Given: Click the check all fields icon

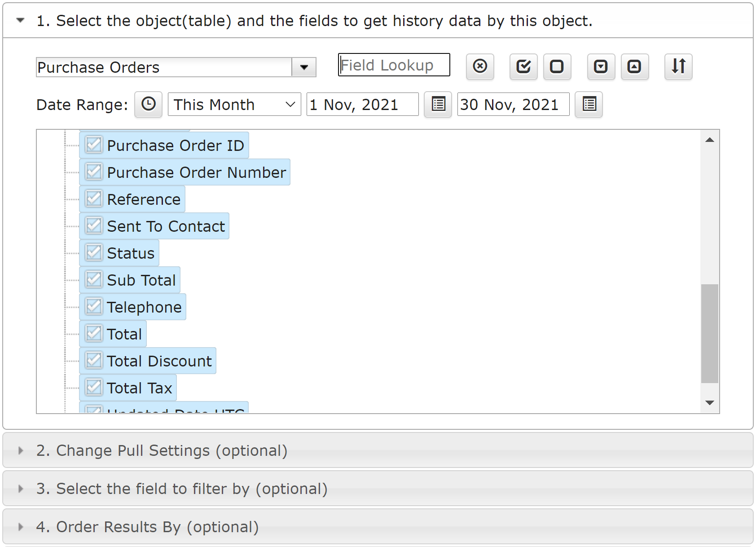Looking at the screenshot, I should [523, 66].
